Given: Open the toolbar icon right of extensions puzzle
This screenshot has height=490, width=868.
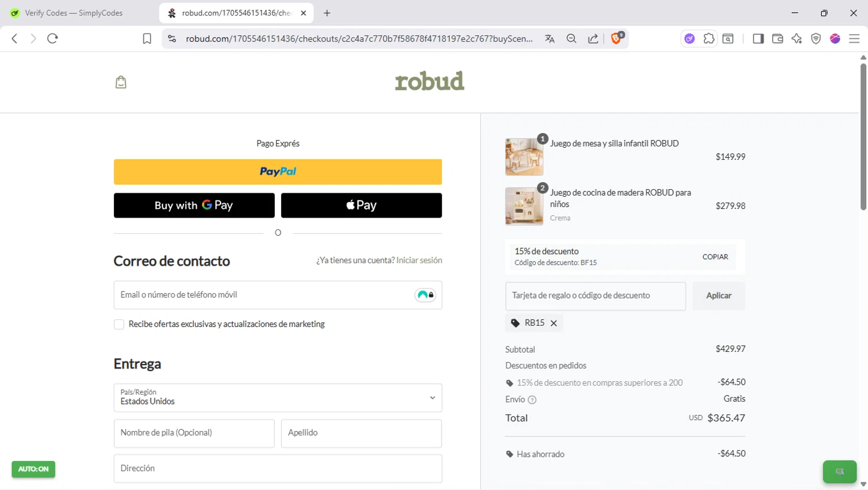Looking at the screenshot, I should [728, 39].
